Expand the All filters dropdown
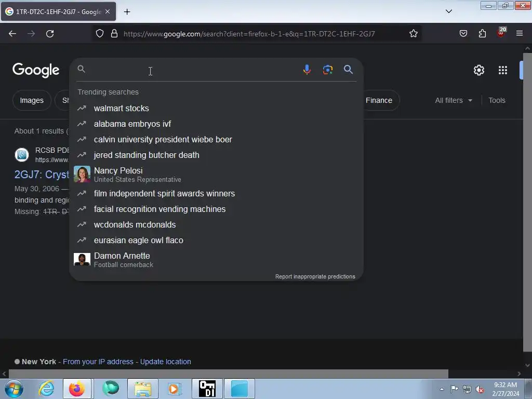 tap(454, 100)
